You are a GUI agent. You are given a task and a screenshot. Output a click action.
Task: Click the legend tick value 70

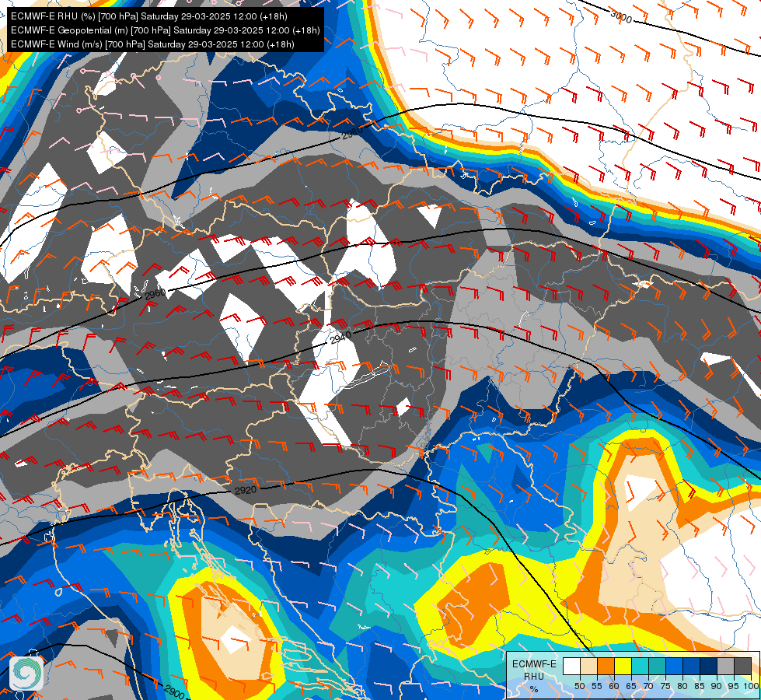[648, 686]
